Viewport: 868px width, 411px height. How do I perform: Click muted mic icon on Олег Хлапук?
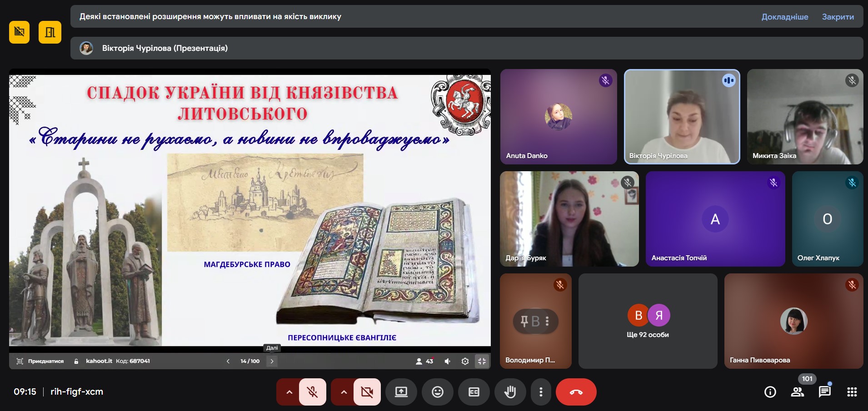click(x=852, y=183)
